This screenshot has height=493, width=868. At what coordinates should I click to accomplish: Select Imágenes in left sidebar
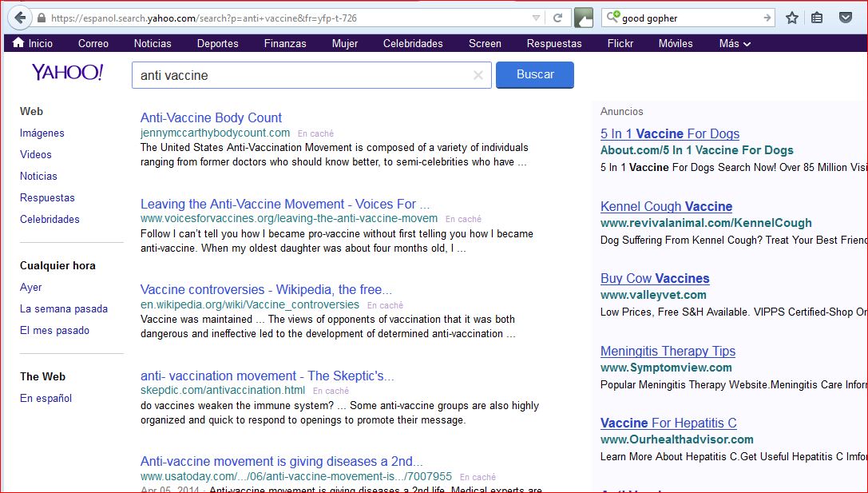(42, 133)
